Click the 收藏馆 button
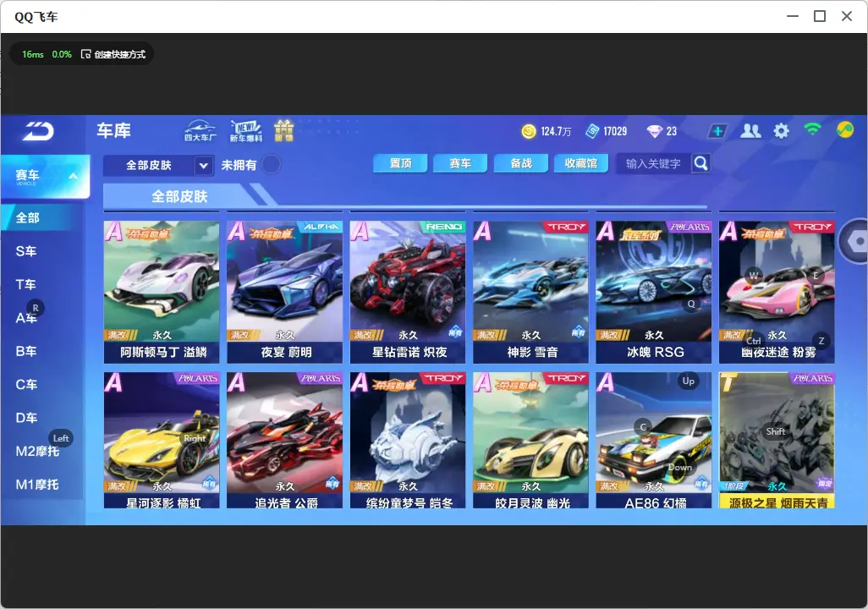The width and height of the screenshot is (868, 609). 580,163
